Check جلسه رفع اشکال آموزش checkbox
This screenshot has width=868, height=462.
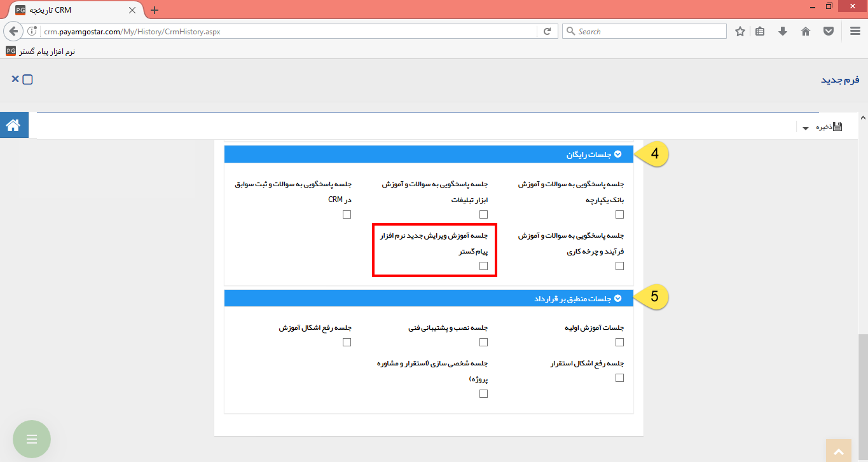pos(347,343)
